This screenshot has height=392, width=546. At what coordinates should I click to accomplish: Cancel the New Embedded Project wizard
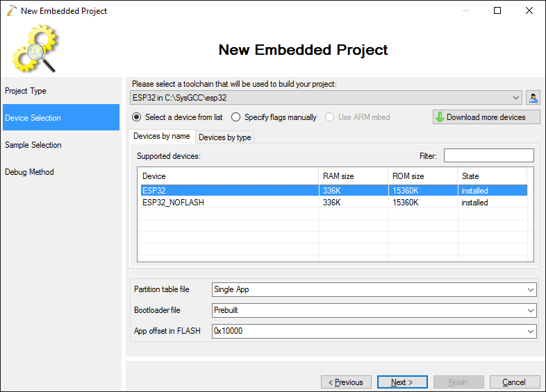[514, 382]
